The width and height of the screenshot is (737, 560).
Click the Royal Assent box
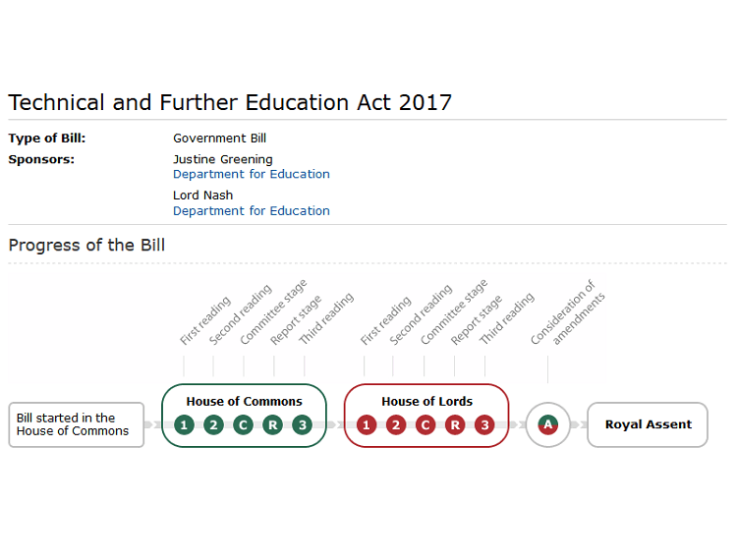[x=648, y=424]
